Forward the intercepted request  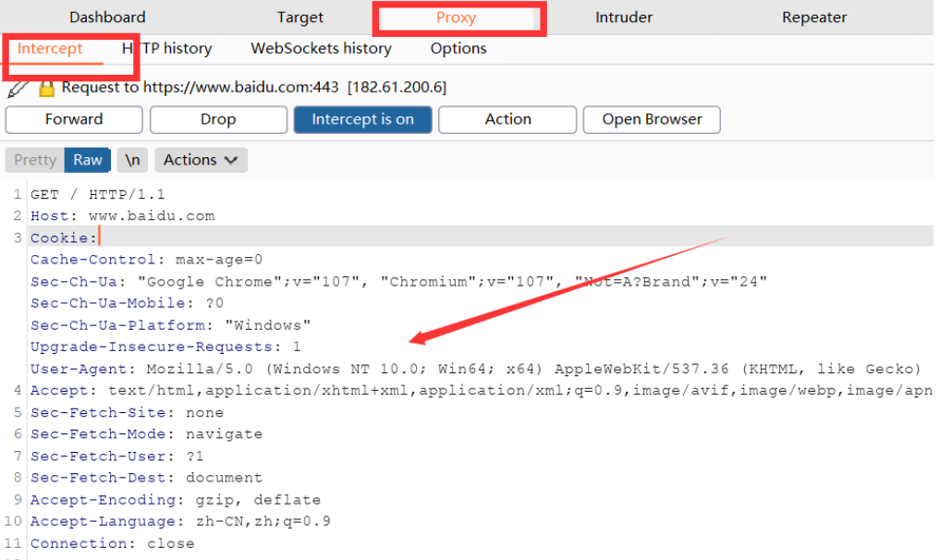tap(74, 119)
